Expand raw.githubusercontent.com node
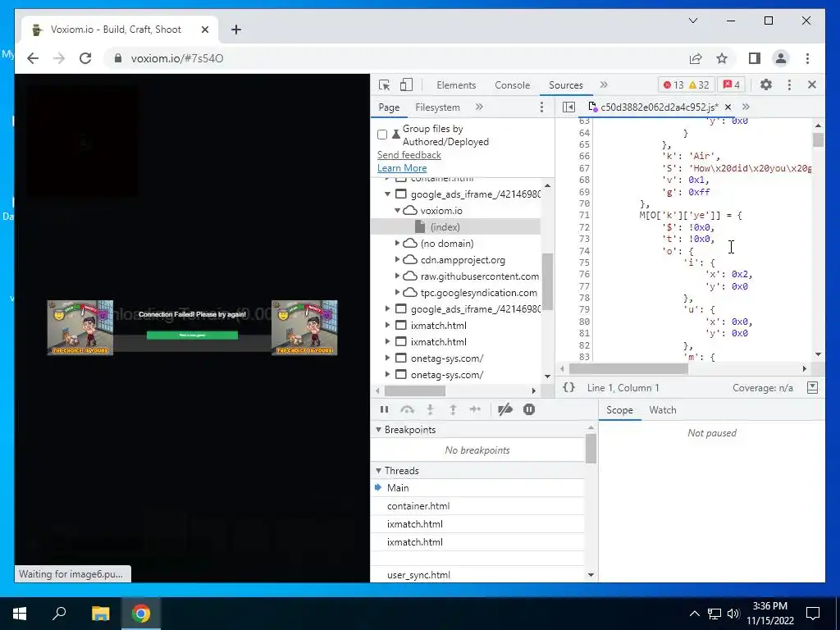This screenshot has height=630, width=840. coord(398,276)
